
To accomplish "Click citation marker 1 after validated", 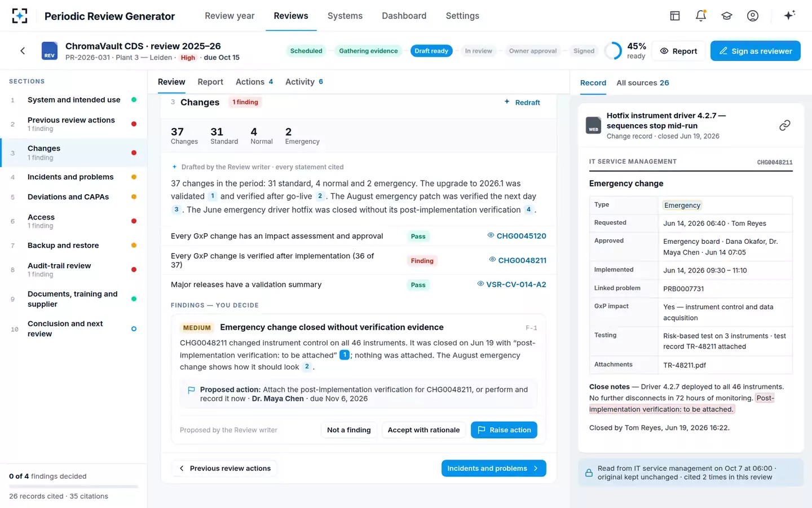I will pyautogui.click(x=213, y=196).
